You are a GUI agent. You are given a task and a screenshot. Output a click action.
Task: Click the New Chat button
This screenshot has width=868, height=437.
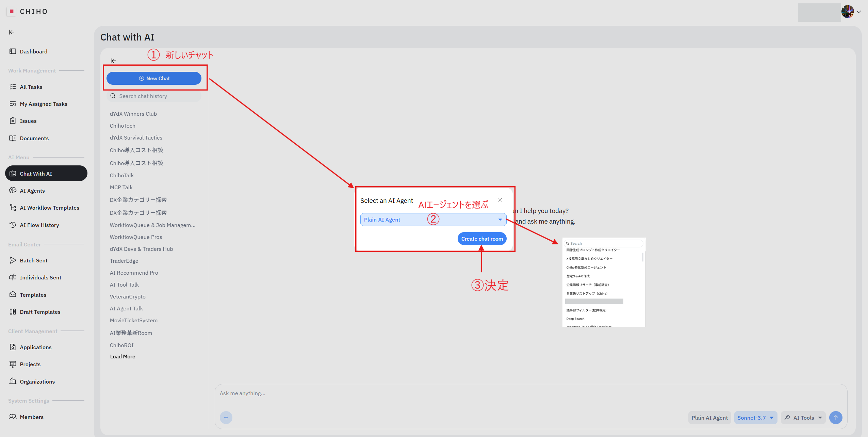click(x=154, y=78)
